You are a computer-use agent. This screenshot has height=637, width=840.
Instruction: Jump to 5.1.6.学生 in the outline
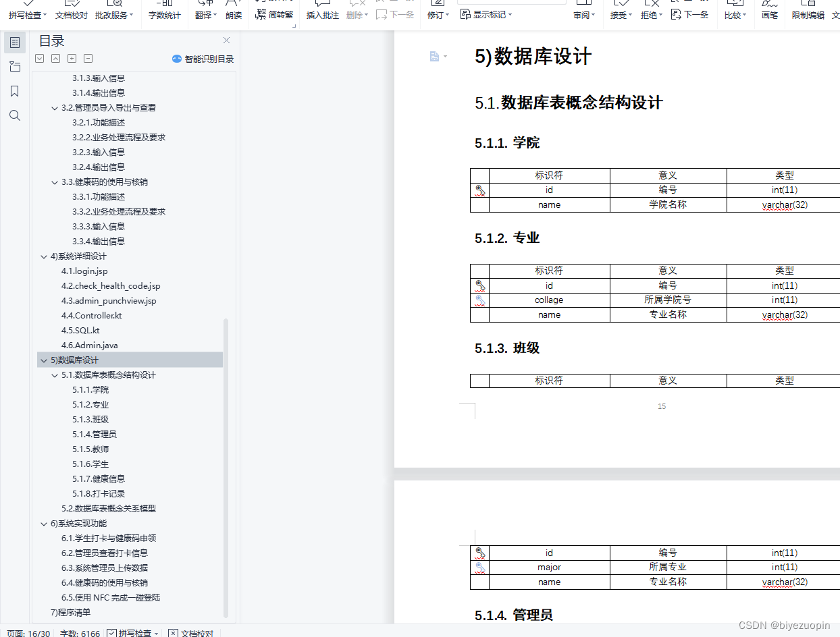[x=90, y=464]
